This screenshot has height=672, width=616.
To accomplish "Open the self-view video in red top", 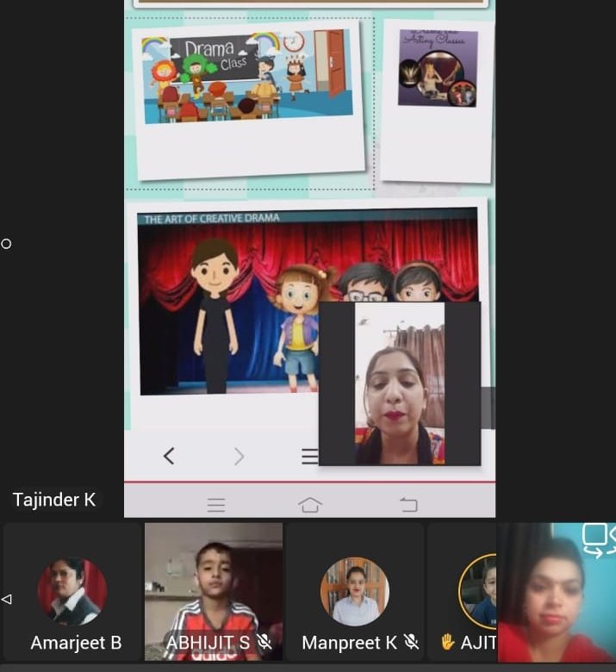I will coord(557,592).
